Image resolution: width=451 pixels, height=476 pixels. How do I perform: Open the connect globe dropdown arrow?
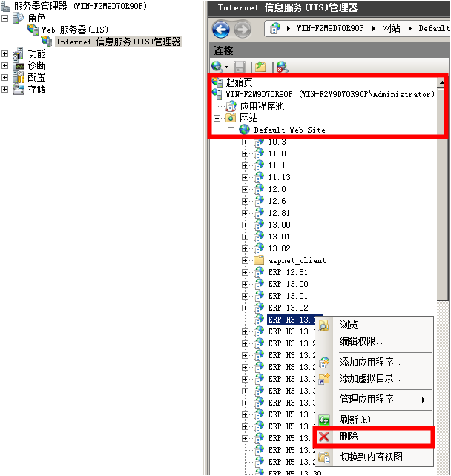click(x=226, y=67)
